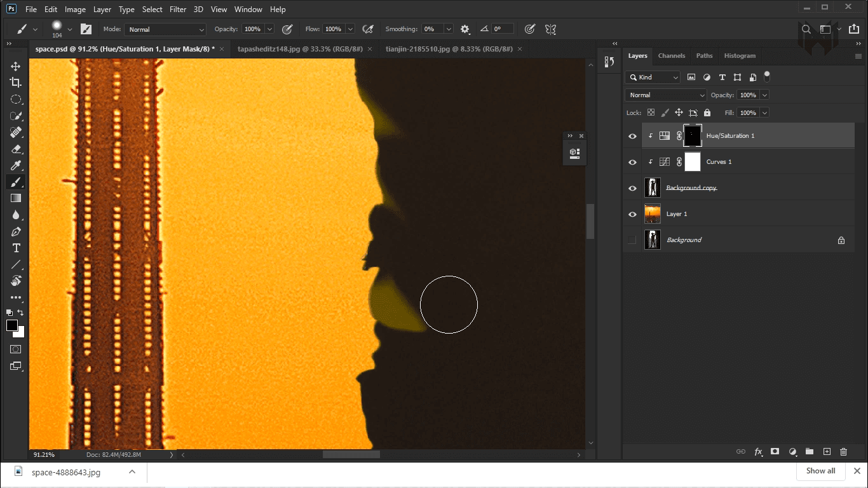Open brush preset picker arrow
This screenshot has width=868, height=488.
[70, 29]
